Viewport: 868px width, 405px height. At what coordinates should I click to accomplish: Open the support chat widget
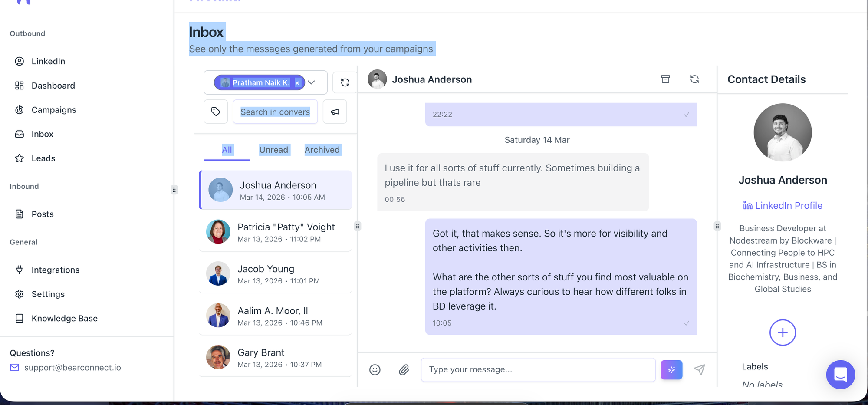tap(840, 374)
